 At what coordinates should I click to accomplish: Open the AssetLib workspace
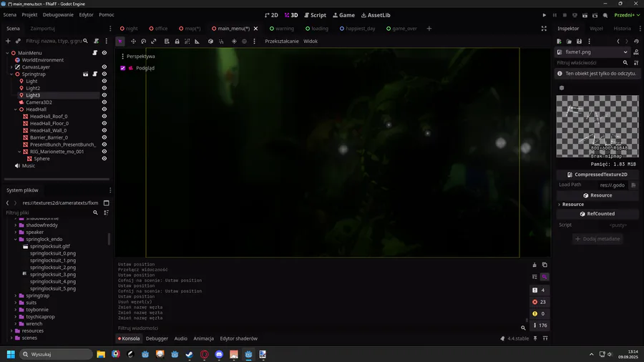tap(376, 15)
